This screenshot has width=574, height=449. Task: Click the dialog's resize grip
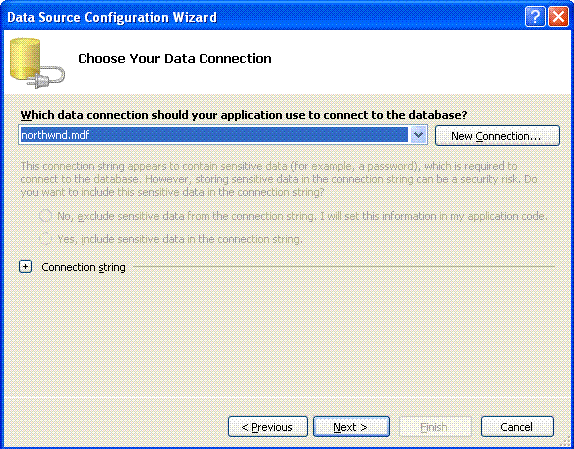(x=566, y=442)
